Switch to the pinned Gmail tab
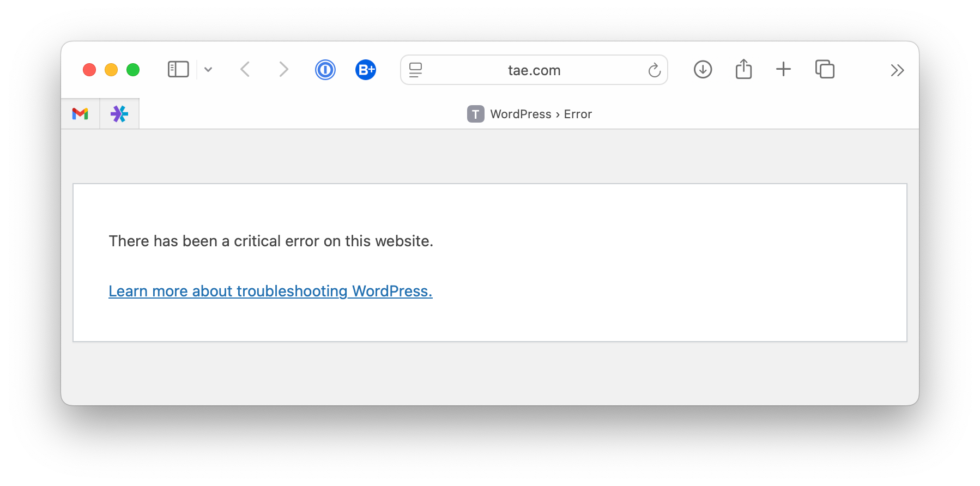 coord(80,113)
